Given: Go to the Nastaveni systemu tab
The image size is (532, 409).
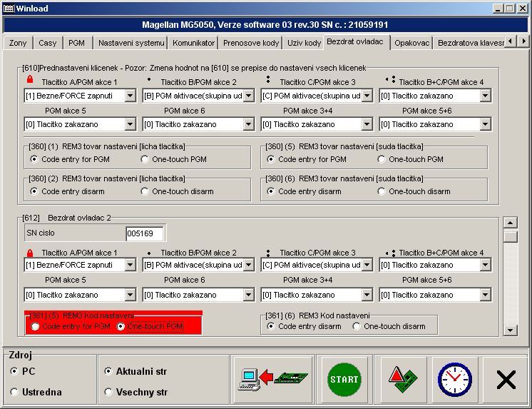Looking at the screenshot, I should point(131,43).
